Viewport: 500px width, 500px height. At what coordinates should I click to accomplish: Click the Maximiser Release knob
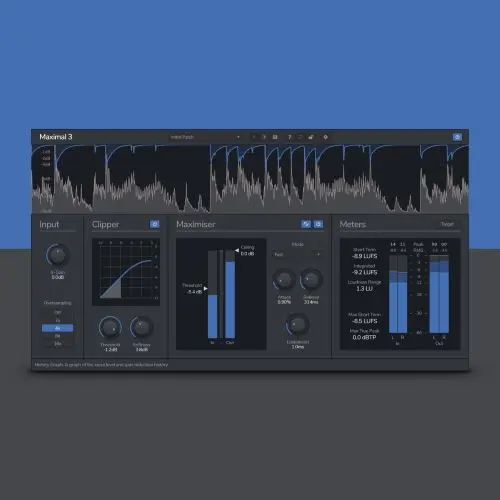point(311,280)
